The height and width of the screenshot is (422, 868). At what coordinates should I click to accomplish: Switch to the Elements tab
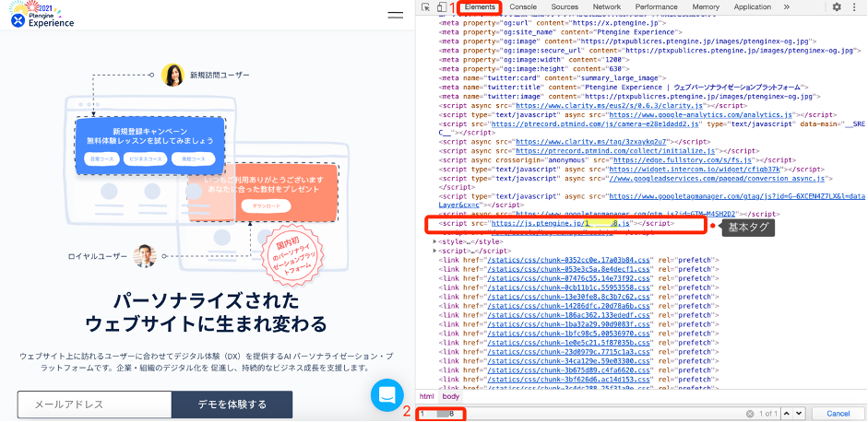(x=480, y=7)
